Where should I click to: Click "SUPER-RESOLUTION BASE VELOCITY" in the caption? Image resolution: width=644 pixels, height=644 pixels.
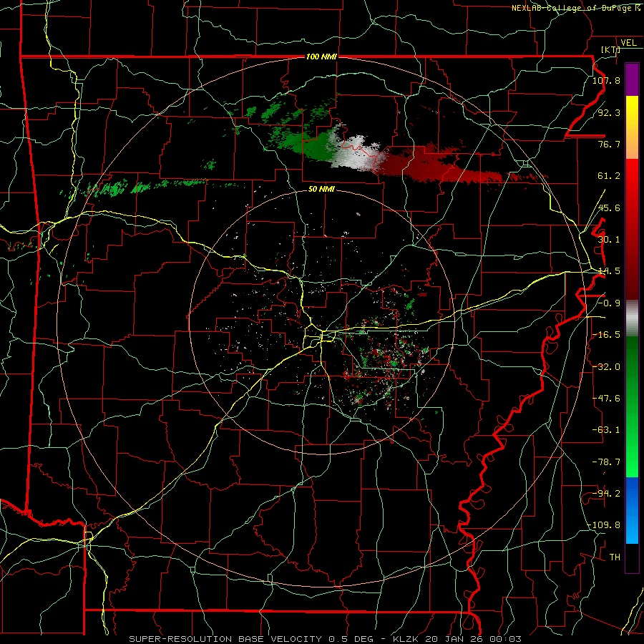(225, 639)
